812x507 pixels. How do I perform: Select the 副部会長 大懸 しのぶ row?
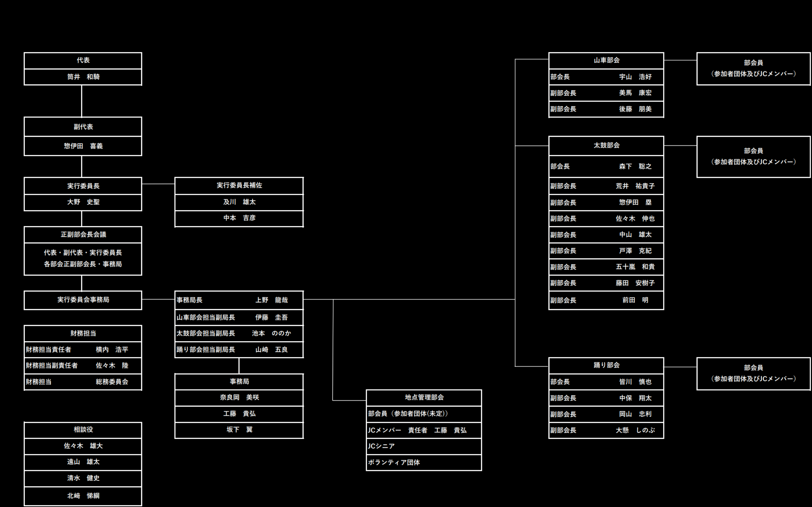tap(606, 430)
